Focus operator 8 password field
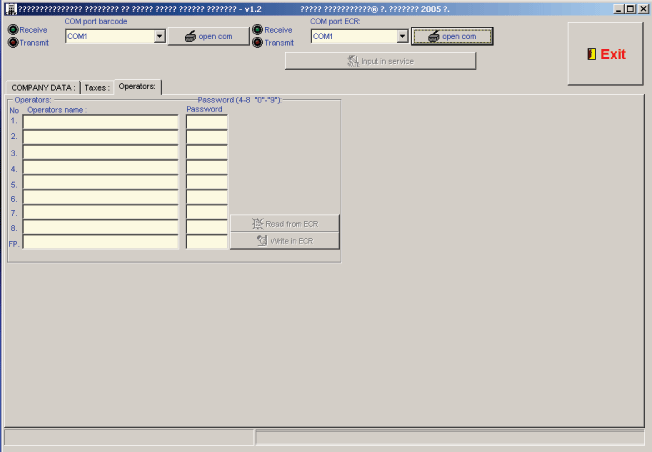The height and width of the screenshot is (452, 652). pos(207,227)
